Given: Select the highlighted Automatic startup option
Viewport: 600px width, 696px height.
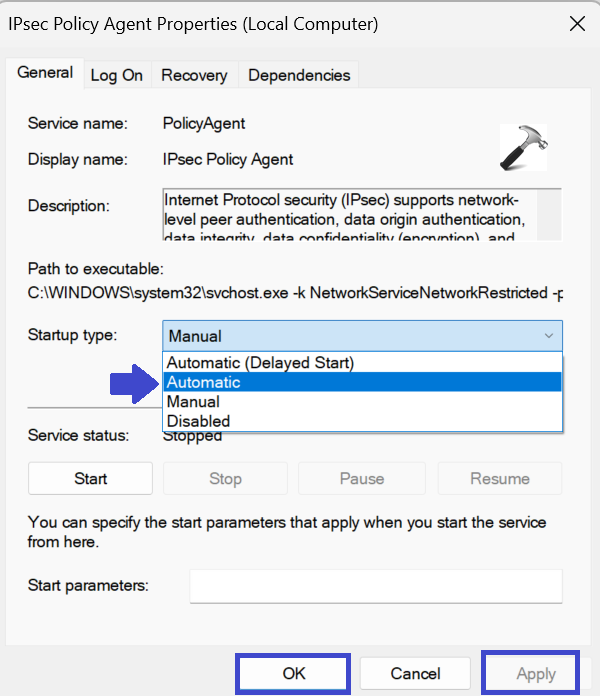Looking at the screenshot, I should 204,382.
